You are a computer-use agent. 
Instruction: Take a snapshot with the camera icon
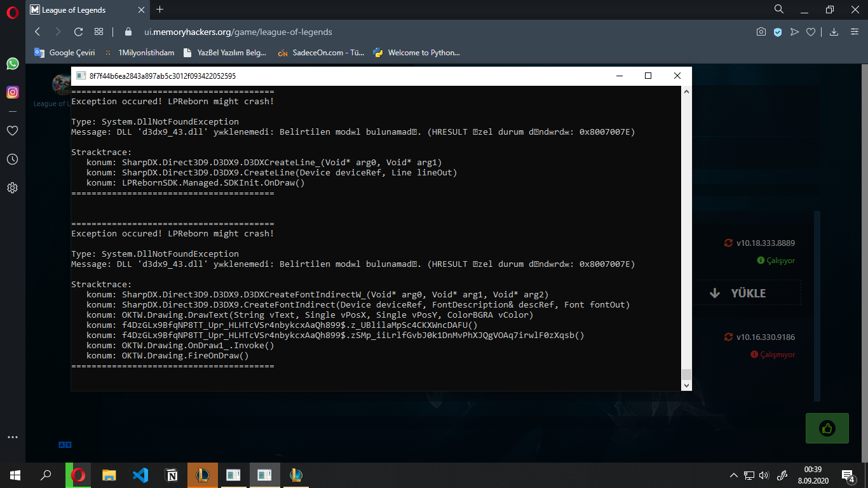(761, 32)
